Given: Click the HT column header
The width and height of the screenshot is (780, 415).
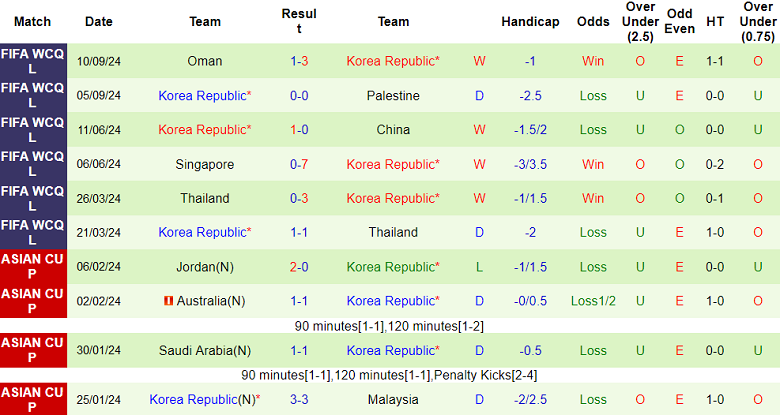Looking at the screenshot, I should pyautogui.click(x=715, y=21).
